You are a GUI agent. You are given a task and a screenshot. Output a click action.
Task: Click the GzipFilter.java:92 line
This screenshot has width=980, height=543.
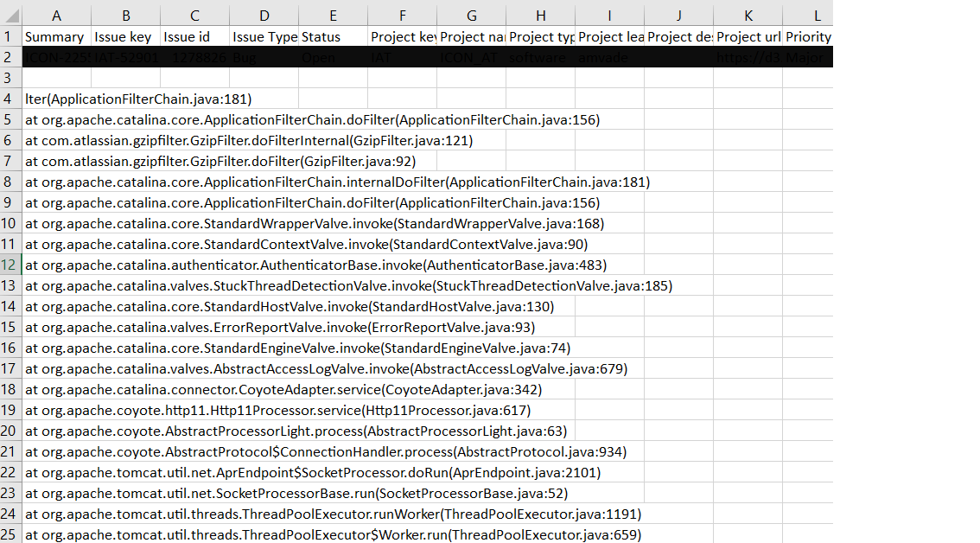pos(220,161)
